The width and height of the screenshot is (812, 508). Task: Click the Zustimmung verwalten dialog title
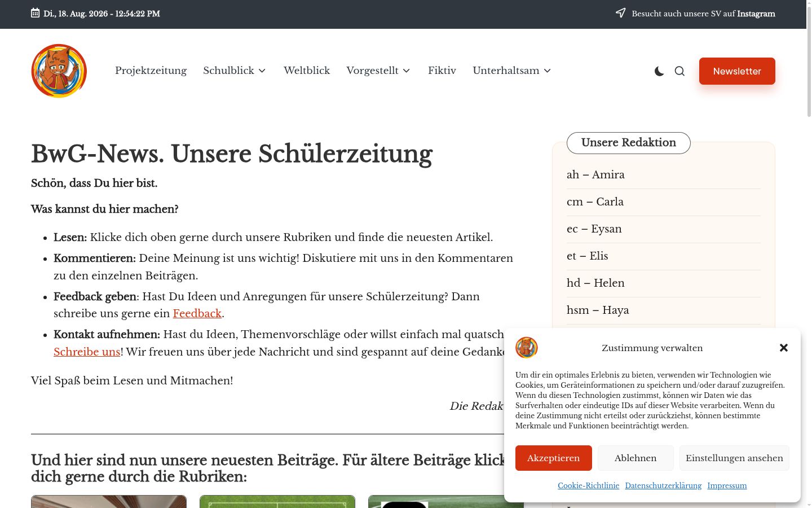652,348
